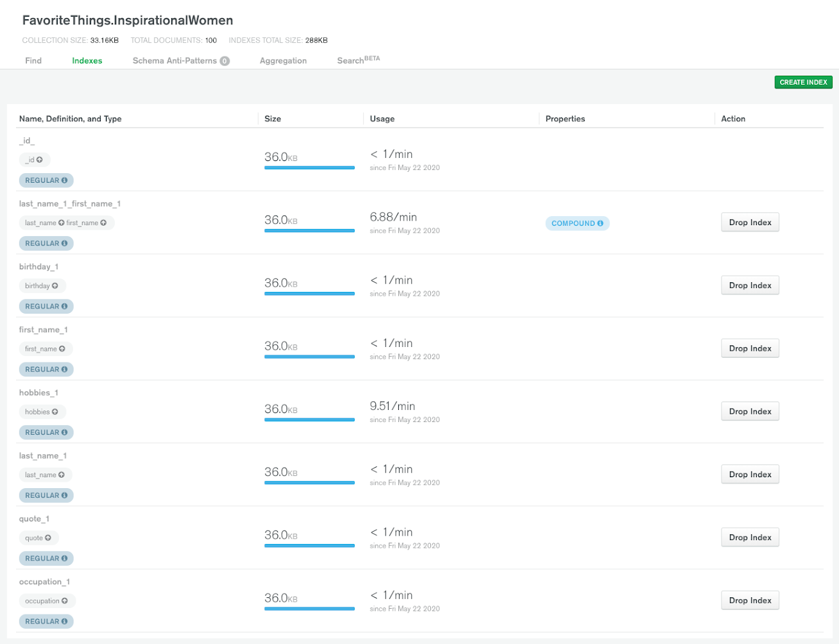Click ascending arrow icon in birthday field chip
Screen dimensions: 839x644
[55, 286]
